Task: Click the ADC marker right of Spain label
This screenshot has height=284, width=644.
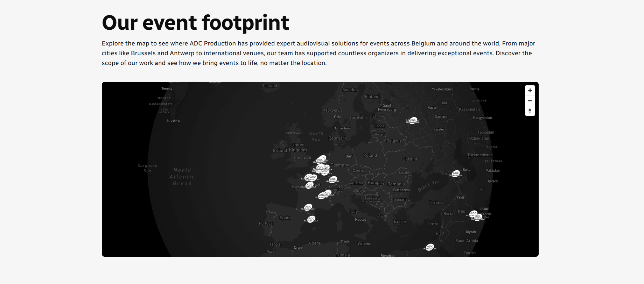Action: point(311,219)
